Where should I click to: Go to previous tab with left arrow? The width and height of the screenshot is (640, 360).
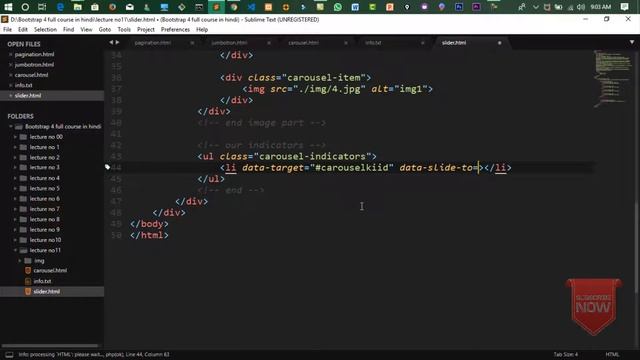[111, 42]
